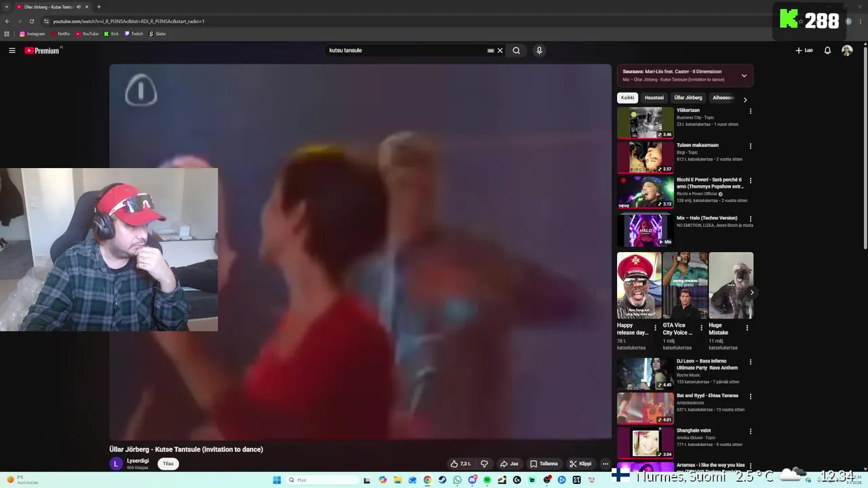The image size is (868, 488).
Task: Open options menu for Ricchi E Poveri video
Action: (x=750, y=181)
